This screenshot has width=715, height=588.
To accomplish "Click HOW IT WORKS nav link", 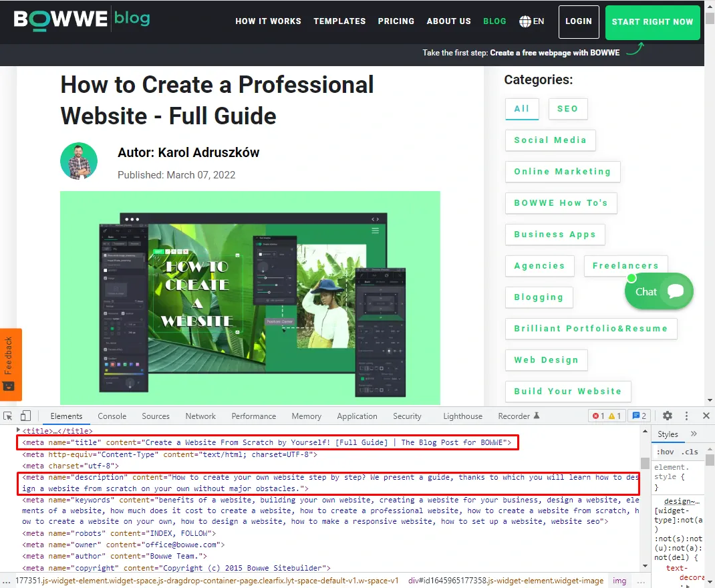I will (268, 21).
